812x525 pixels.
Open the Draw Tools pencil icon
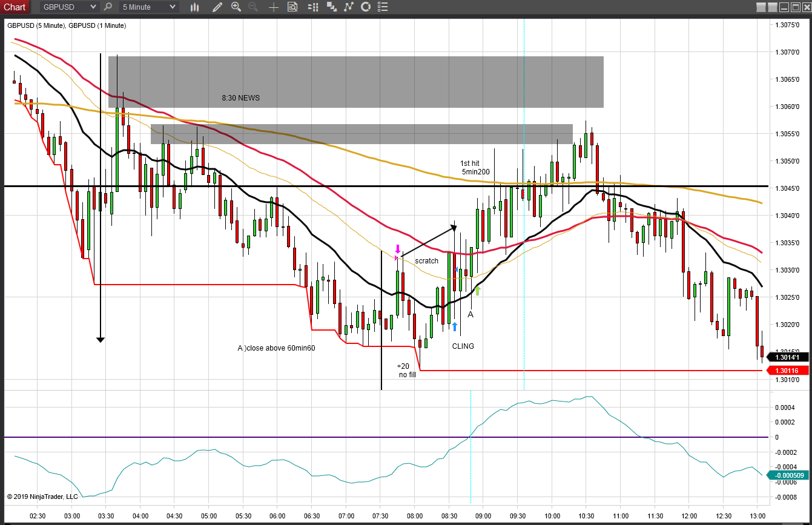tap(217, 7)
